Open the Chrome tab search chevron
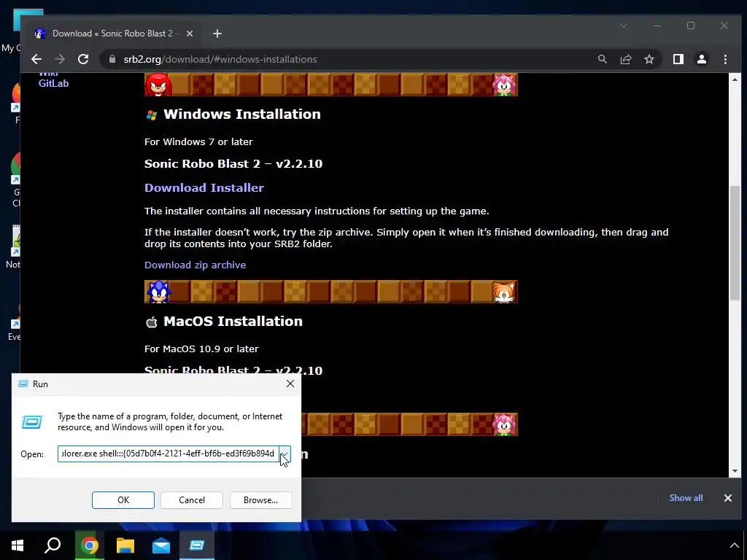Image resolution: width=747 pixels, height=560 pixels. (x=624, y=26)
